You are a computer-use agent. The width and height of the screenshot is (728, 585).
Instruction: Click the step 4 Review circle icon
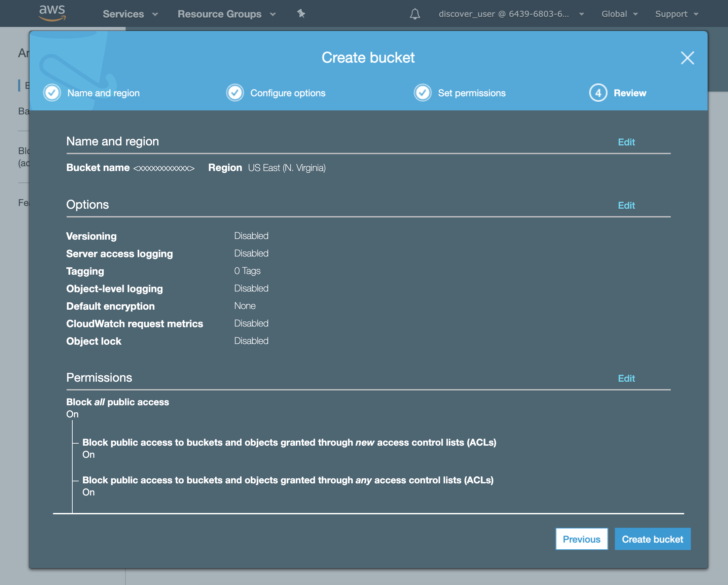[x=598, y=93]
